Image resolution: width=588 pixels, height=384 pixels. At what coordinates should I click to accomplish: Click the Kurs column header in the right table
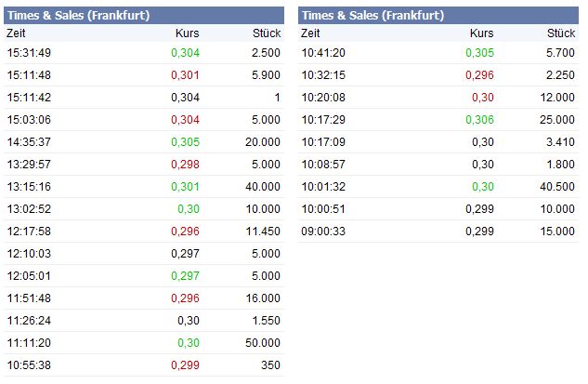point(481,33)
